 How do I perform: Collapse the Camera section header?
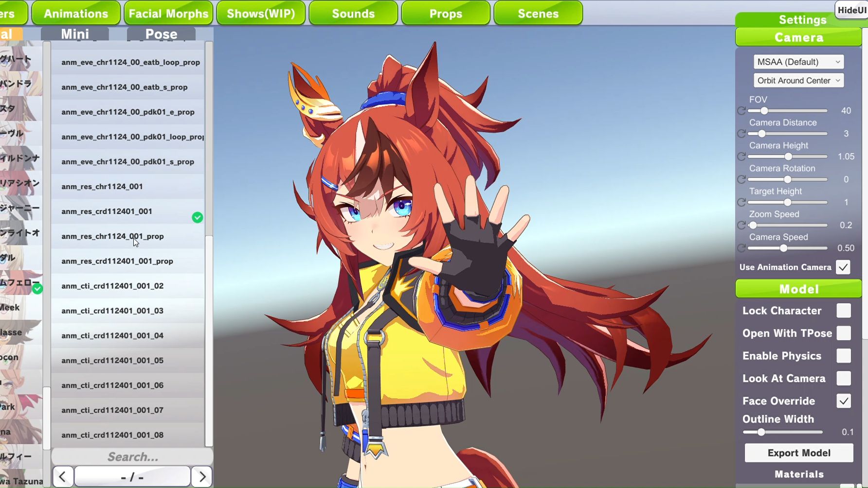click(798, 37)
